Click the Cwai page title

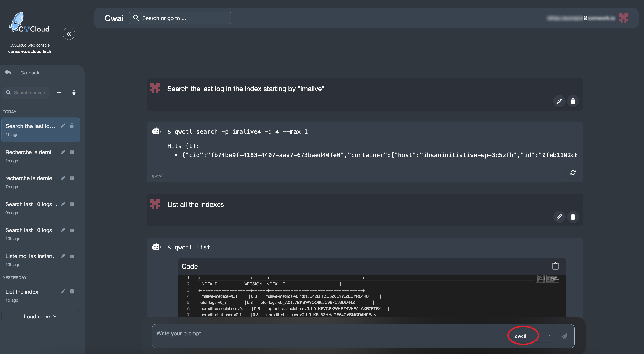114,18
